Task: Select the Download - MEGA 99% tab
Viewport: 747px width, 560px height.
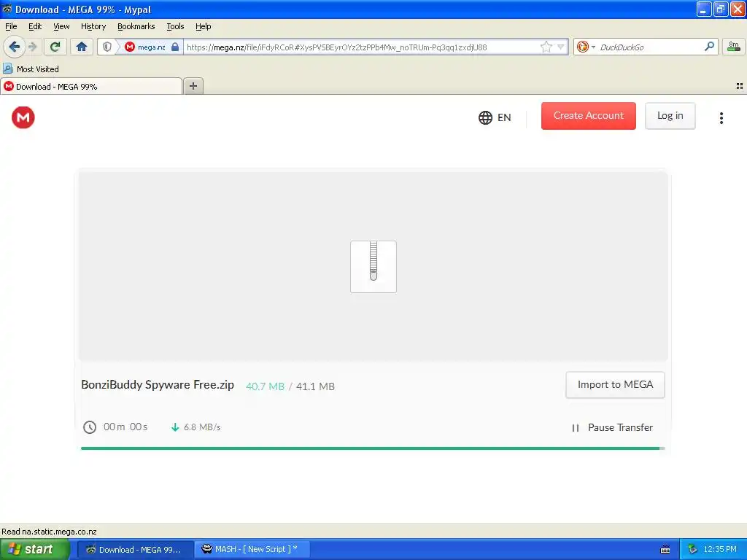Action: click(x=91, y=86)
